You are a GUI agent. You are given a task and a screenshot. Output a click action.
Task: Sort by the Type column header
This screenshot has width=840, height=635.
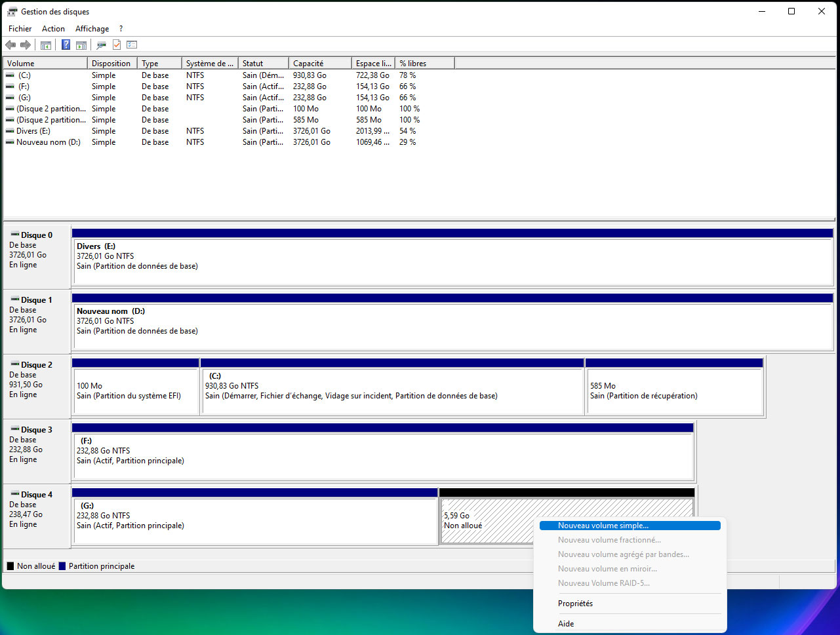[159, 64]
